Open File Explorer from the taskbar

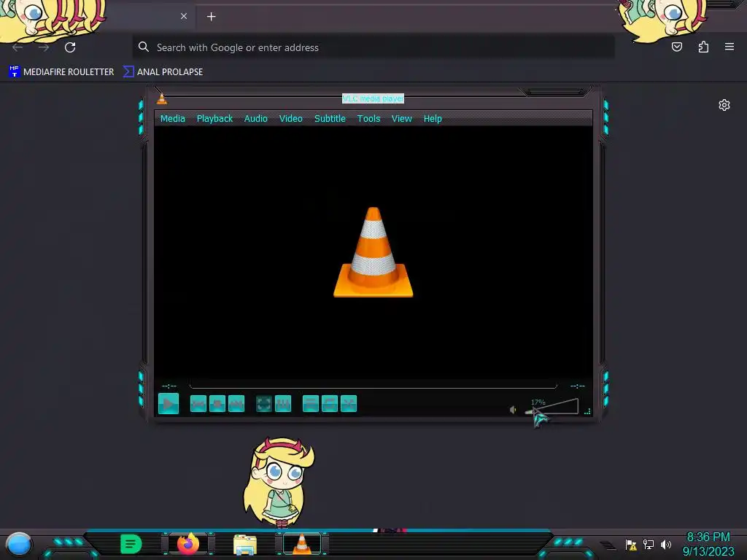245,545
